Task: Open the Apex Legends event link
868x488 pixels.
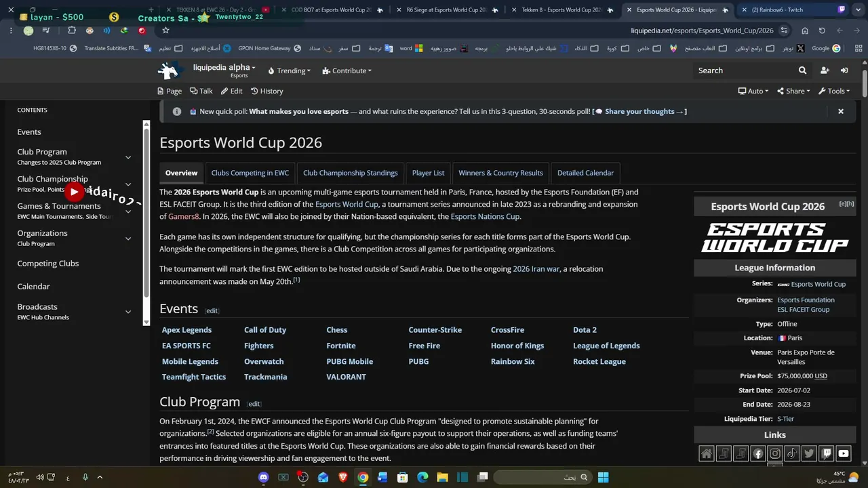Action: click(x=186, y=330)
